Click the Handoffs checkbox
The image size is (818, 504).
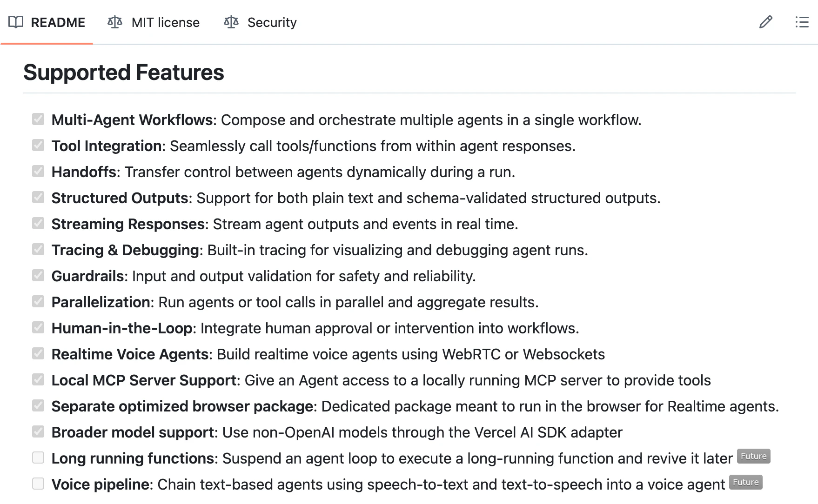(x=38, y=171)
